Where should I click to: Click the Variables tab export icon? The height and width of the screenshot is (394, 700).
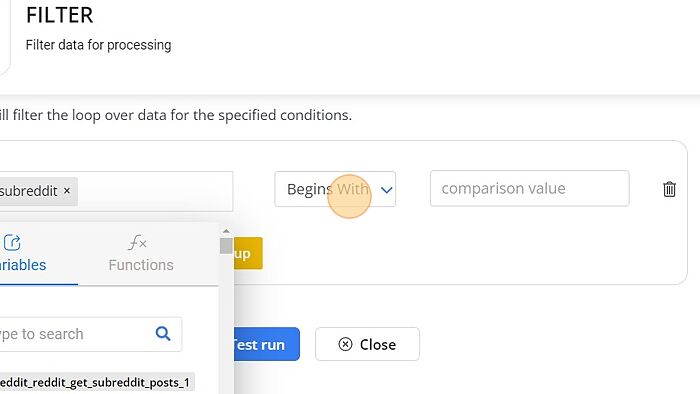pyautogui.click(x=12, y=243)
